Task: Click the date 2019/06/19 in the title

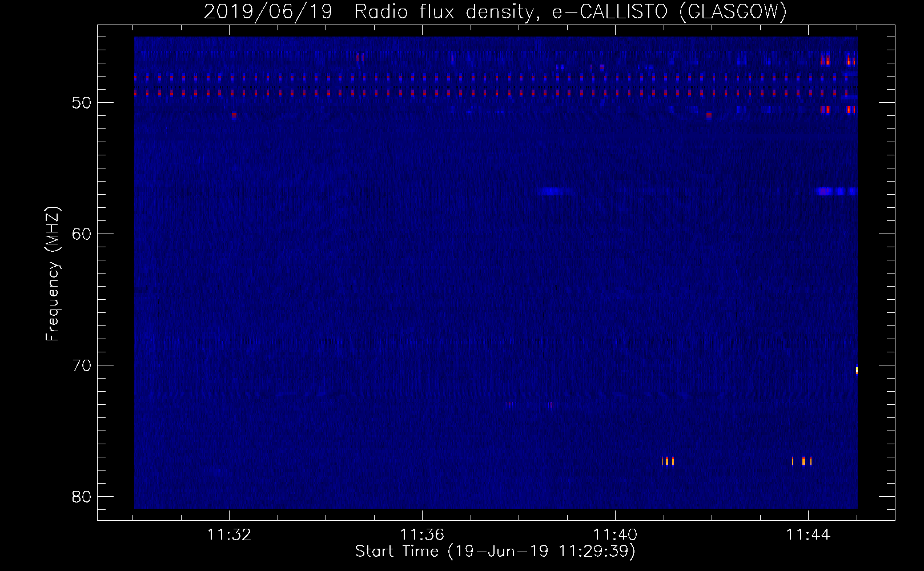Action: click(x=268, y=11)
